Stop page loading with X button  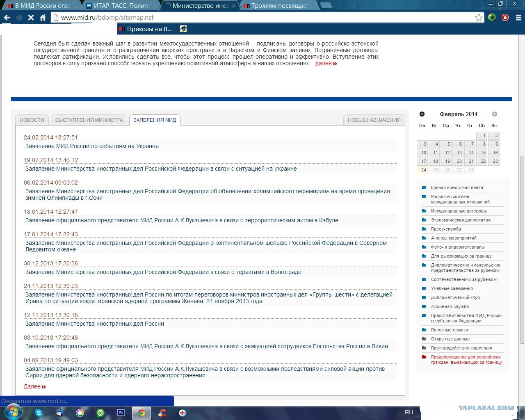click(x=31, y=18)
